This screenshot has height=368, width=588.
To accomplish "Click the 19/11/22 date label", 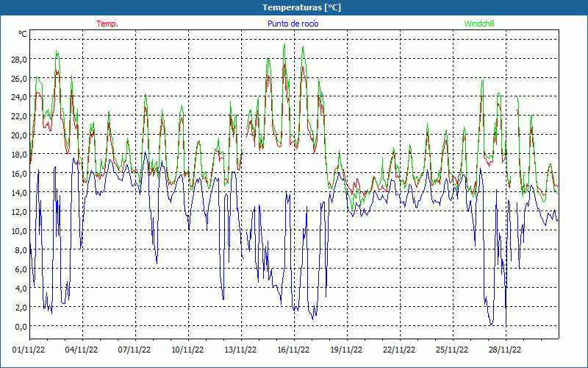I will (x=346, y=350).
